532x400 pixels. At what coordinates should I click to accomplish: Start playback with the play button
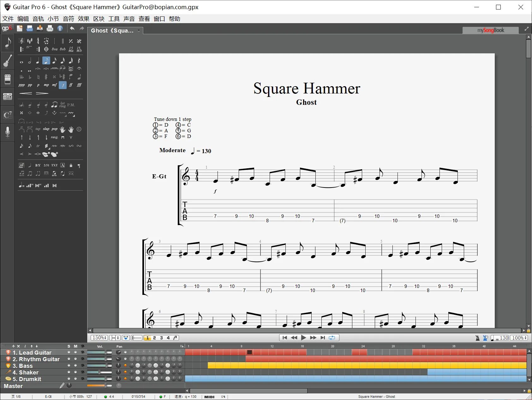pyautogui.click(x=303, y=338)
